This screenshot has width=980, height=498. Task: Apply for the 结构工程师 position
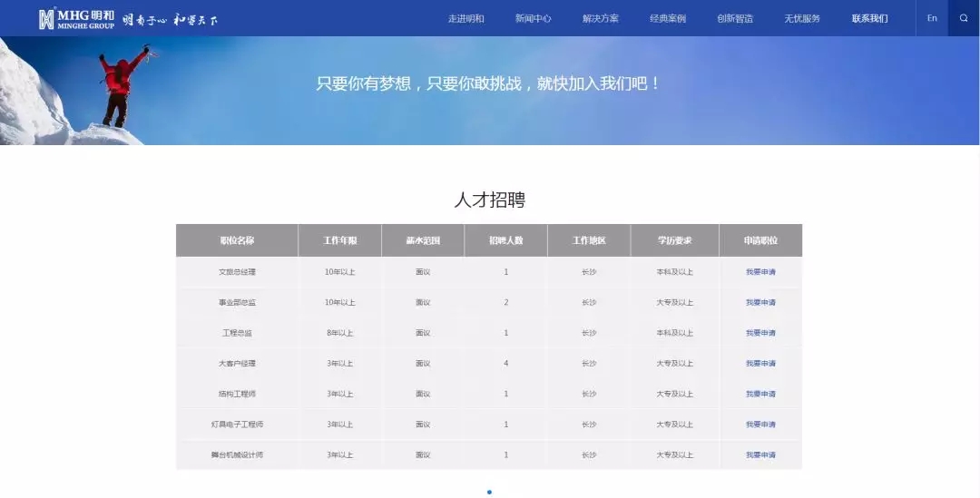(760, 394)
